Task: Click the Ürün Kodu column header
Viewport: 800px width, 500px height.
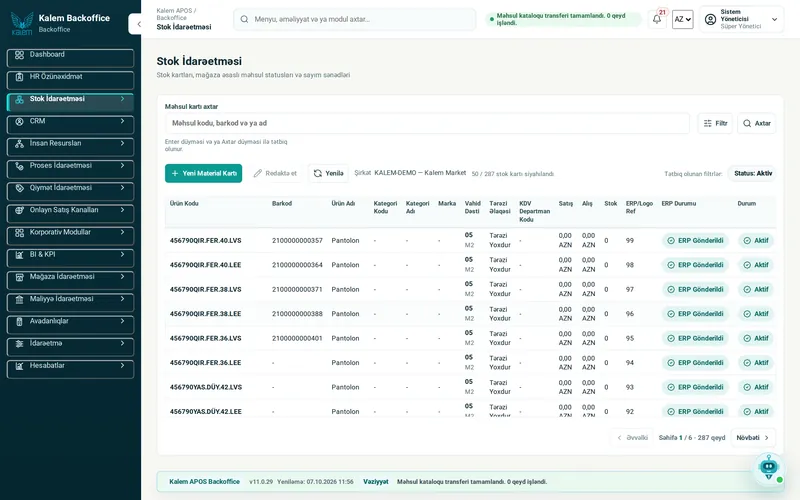Action: [x=184, y=204]
